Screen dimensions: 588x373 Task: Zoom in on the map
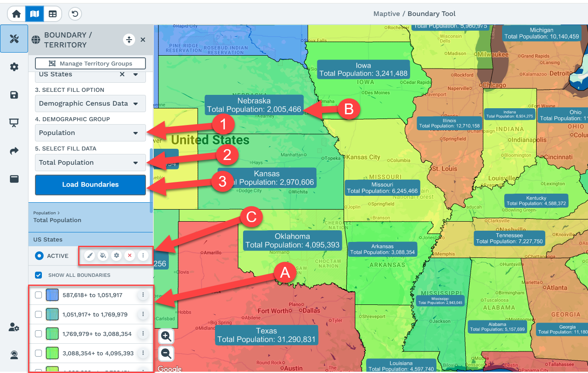tap(166, 336)
